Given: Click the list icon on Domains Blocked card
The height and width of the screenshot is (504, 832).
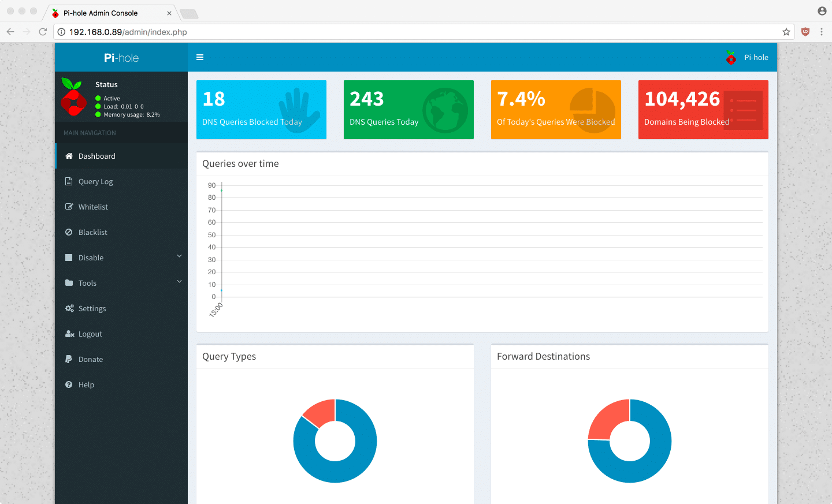Looking at the screenshot, I should point(743,110).
